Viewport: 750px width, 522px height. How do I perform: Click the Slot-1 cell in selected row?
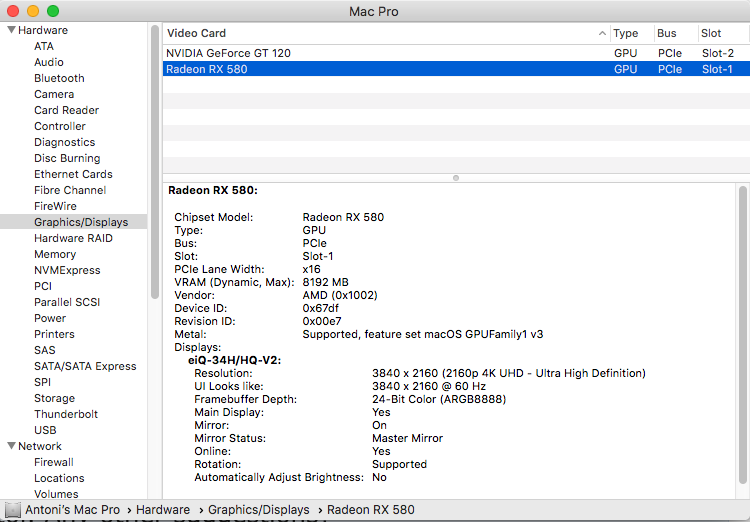click(x=717, y=69)
